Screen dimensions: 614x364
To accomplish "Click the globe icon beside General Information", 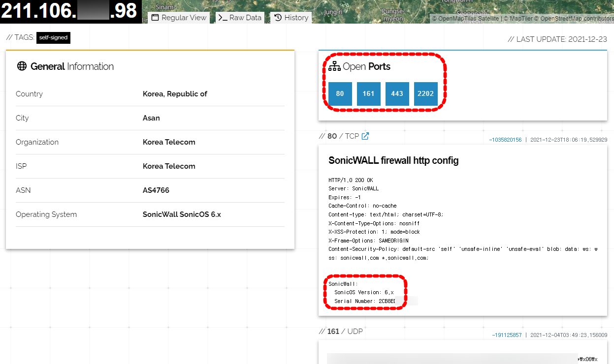I will (22, 66).
